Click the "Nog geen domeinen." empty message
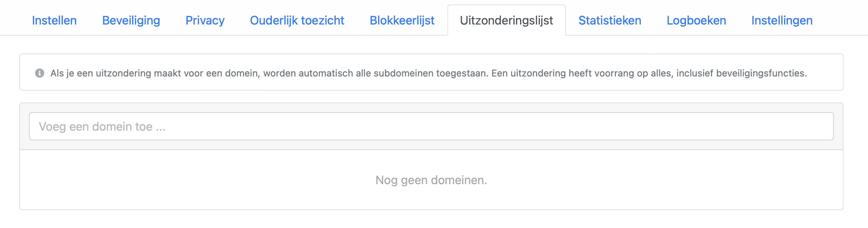Image resolution: width=868 pixels, height=228 pixels. coord(431,180)
